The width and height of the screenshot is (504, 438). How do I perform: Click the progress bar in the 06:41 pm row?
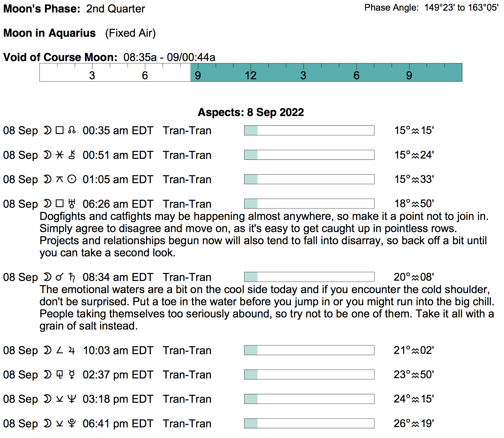[309, 423]
